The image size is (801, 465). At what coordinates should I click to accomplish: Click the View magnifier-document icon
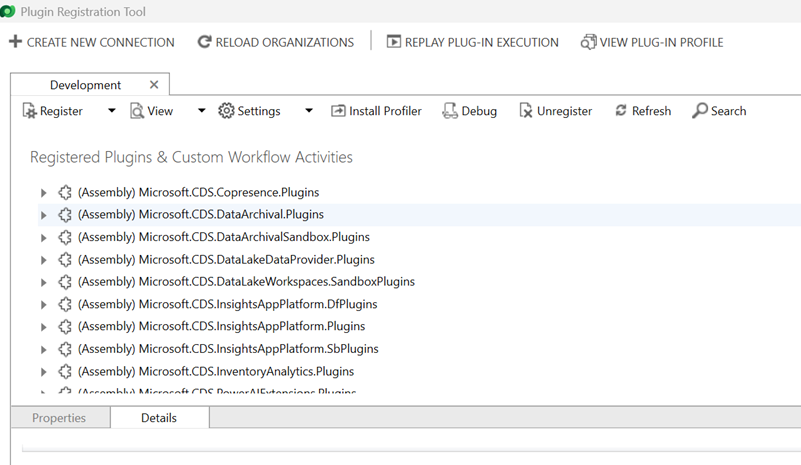[136, 111]
